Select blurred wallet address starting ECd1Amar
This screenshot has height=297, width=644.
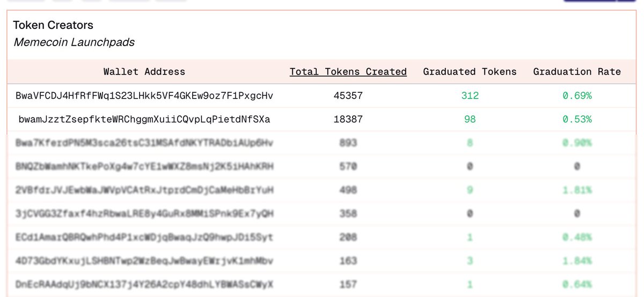click(x=144, y=237)
